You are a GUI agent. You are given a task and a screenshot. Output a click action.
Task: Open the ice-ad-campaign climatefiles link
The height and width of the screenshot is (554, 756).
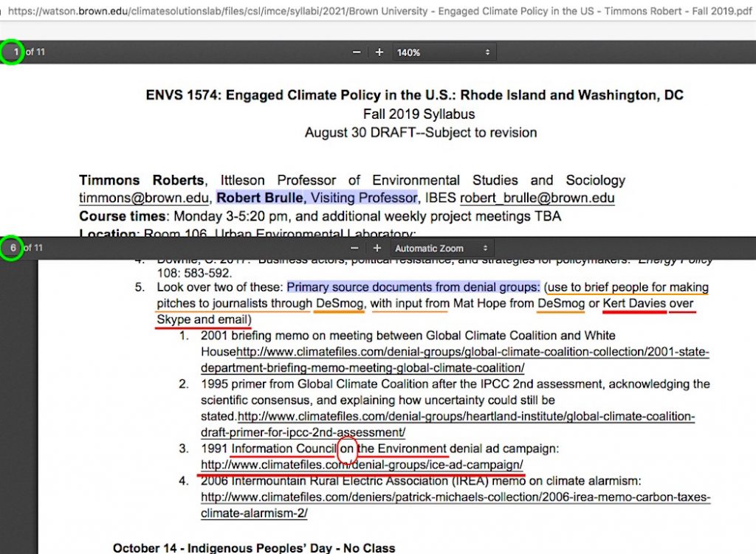(x=362, y=465)
